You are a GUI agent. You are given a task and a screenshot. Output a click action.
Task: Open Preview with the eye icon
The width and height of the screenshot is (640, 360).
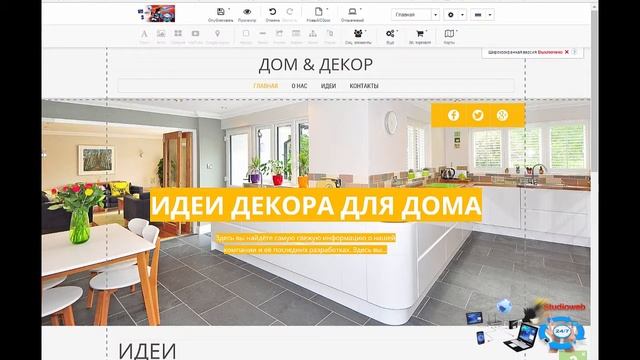[247, 12]
